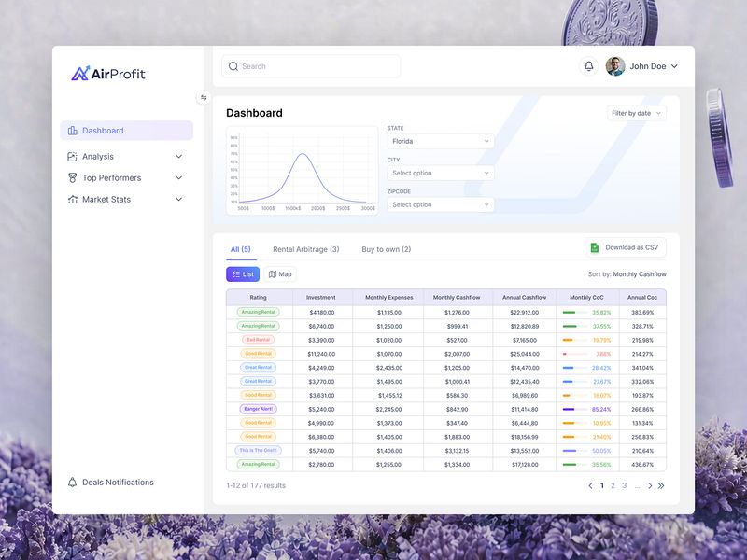Expand the Top Performers chevron
This screenshot has width=747, height=560.
click(x=178, y=178)
